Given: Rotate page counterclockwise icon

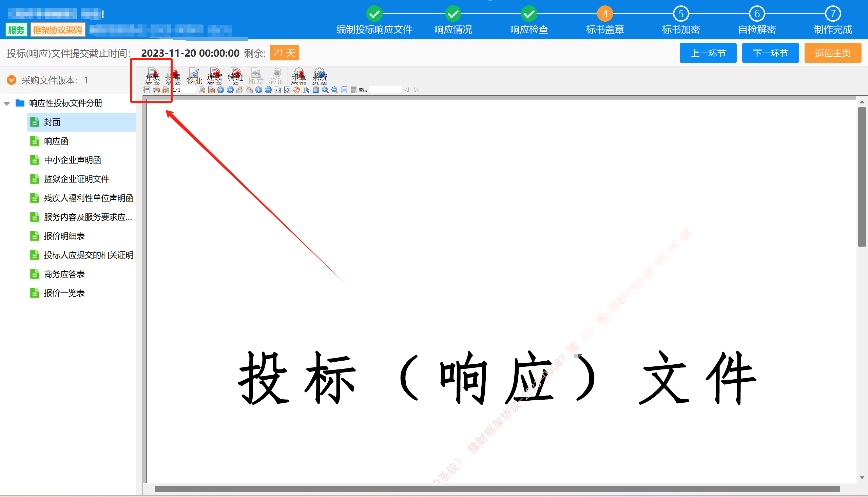Looking at the screenshot, I should pos(240,90).
